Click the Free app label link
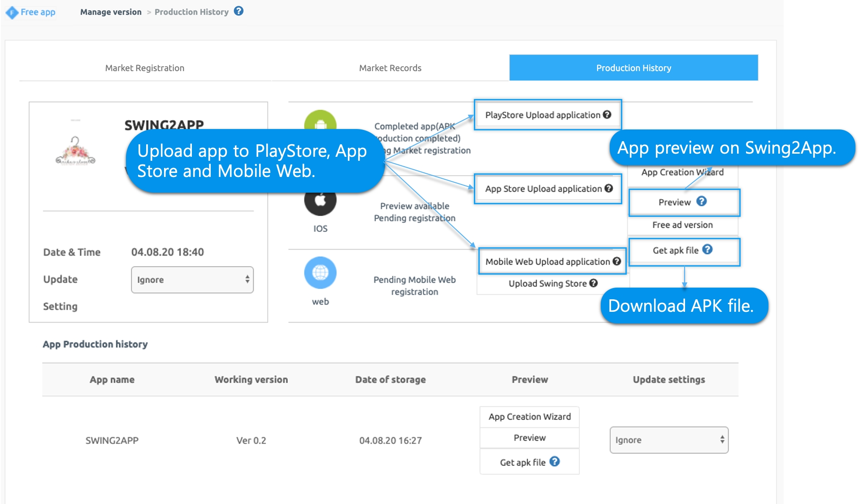The image size is (859, 504). [38, 12]
